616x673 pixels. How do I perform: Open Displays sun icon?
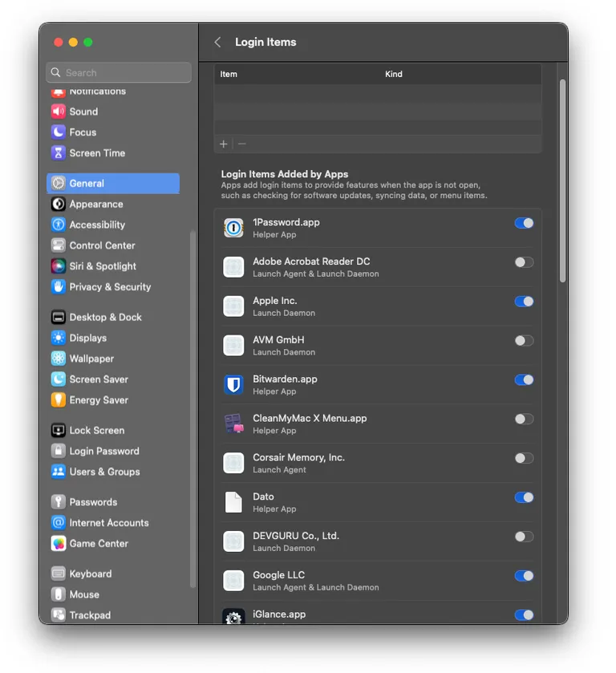59,338
